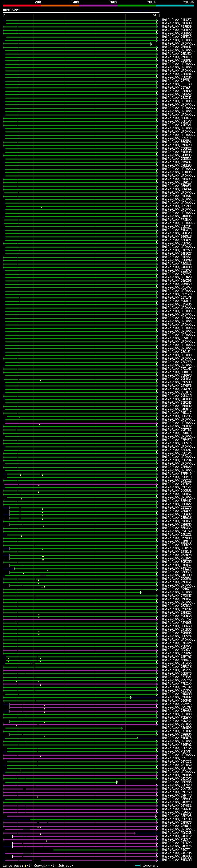
Task: Open hit UniRef100_A2ANA0
Action: click(177, 91)
